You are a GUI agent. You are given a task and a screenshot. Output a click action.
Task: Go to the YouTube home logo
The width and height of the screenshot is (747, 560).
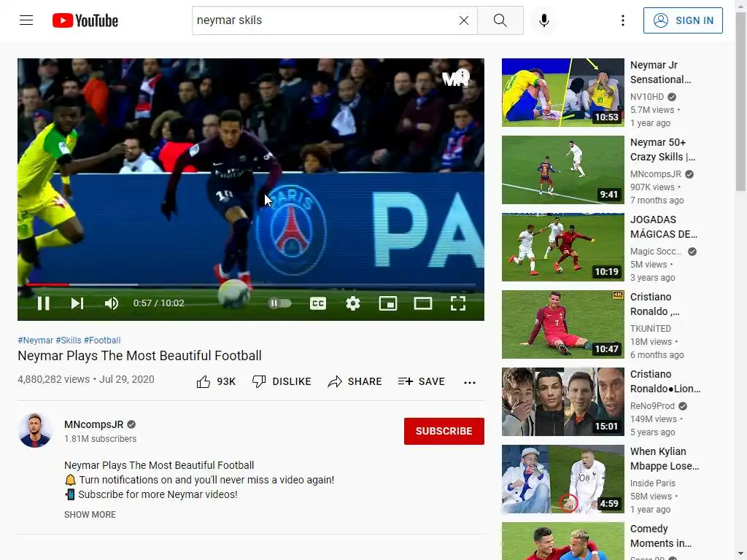point(85,20)
